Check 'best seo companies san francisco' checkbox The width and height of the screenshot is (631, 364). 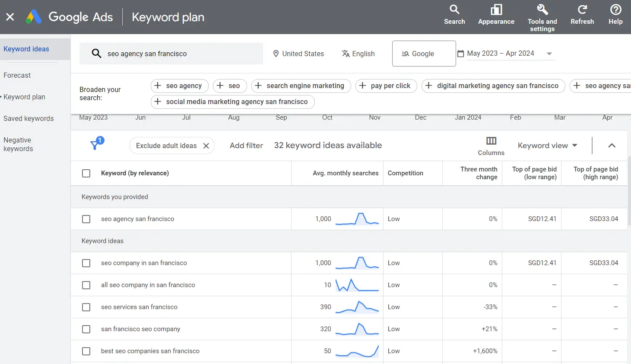86,351
